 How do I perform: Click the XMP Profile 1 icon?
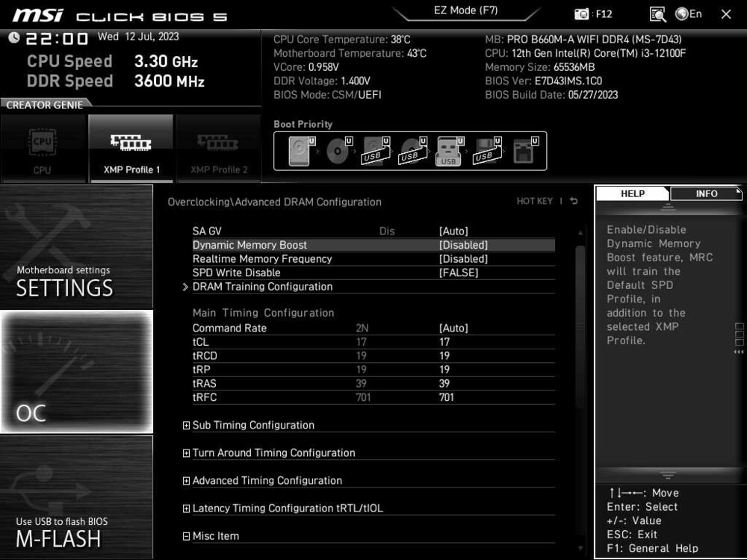(131, 147)
